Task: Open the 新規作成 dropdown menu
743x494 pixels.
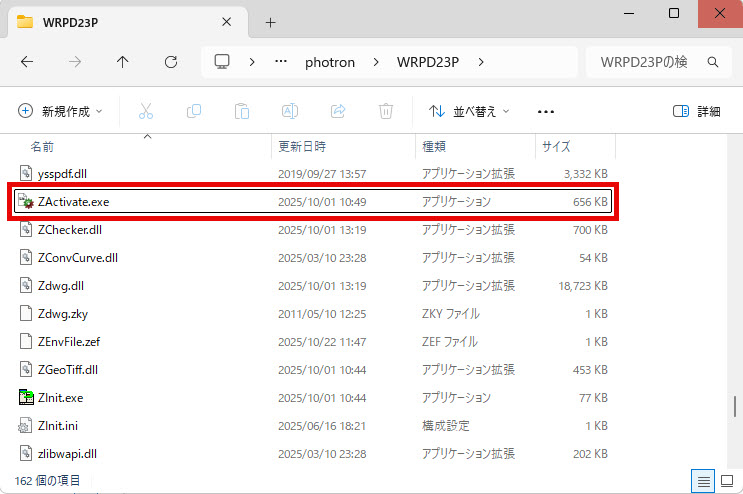Action: tap(61, 111)
